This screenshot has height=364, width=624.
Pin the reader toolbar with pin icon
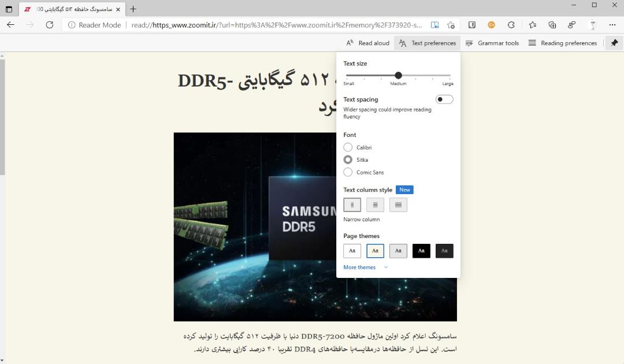point(614,43)
